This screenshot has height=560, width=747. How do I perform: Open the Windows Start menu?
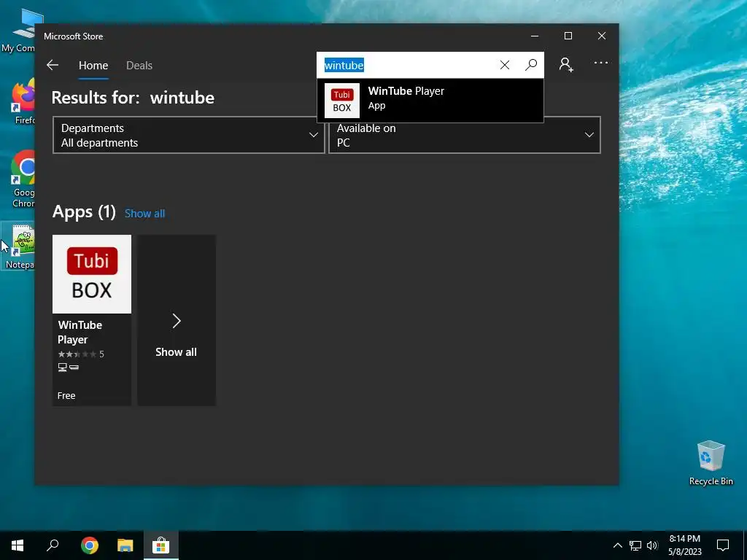coord(18,545)
